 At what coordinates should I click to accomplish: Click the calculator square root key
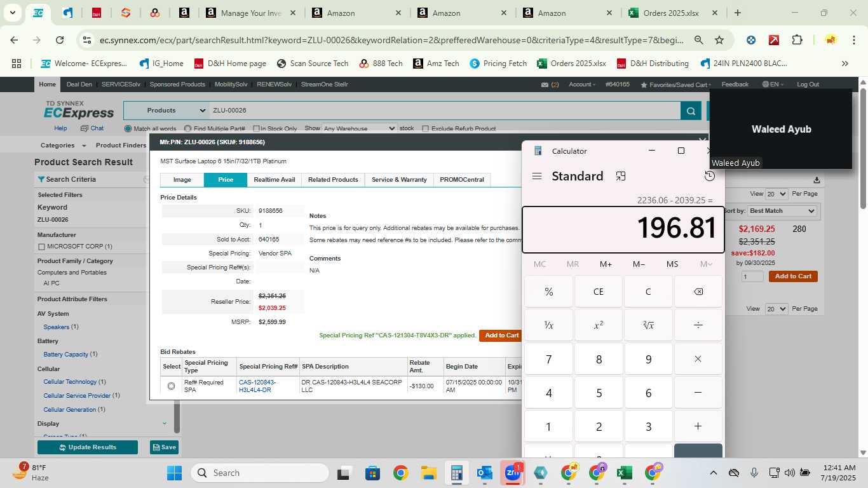click(648, 325)
